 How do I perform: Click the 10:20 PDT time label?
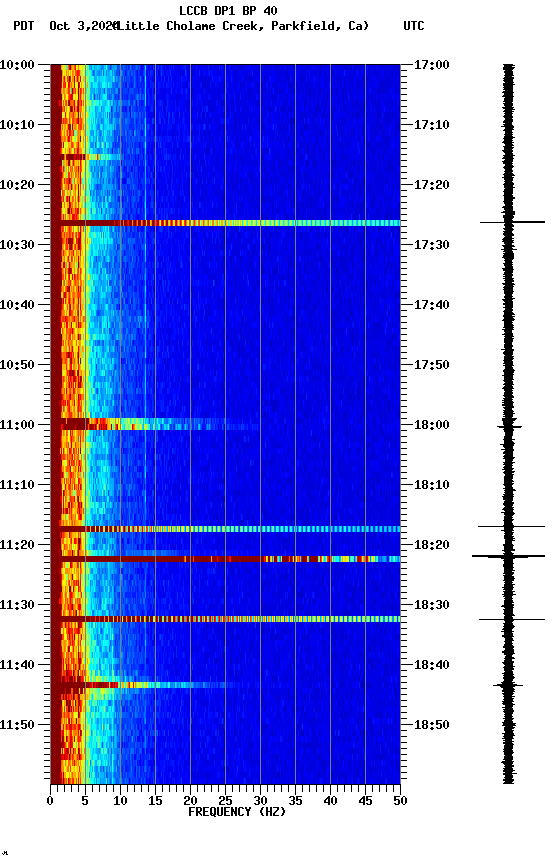coord(17,185)
